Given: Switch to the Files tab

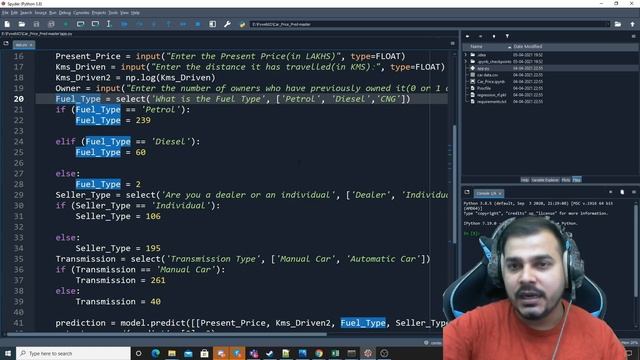Looking at the screenshot, I should [576, 180].
